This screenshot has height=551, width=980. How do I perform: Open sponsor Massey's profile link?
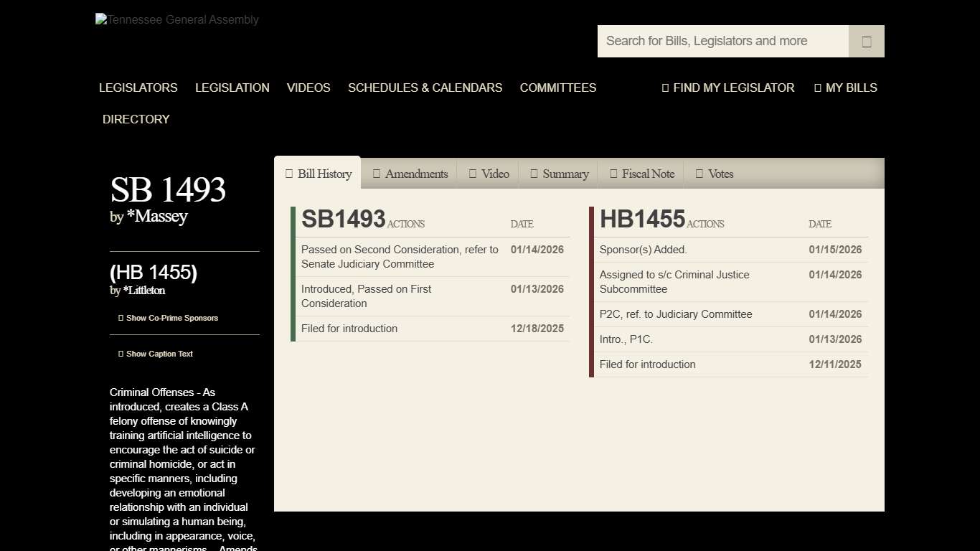click(156, 216)
